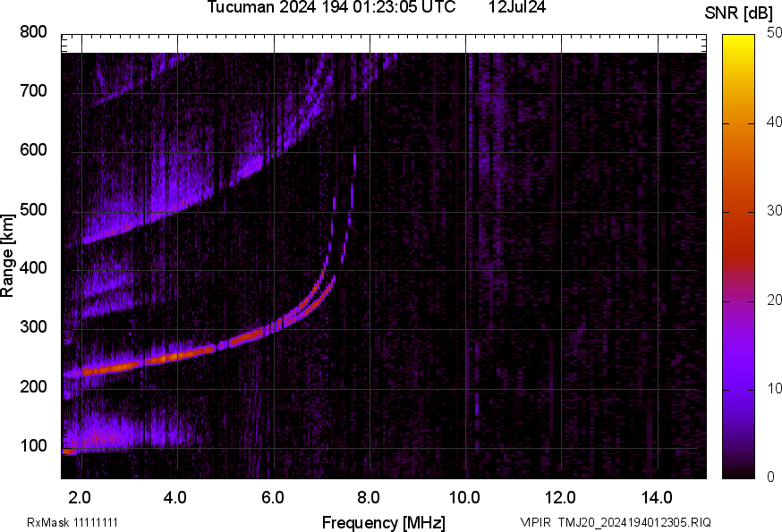Screen dimensions: 782x532
Task: Click the '200' range axis tick label
Action: 33,386
